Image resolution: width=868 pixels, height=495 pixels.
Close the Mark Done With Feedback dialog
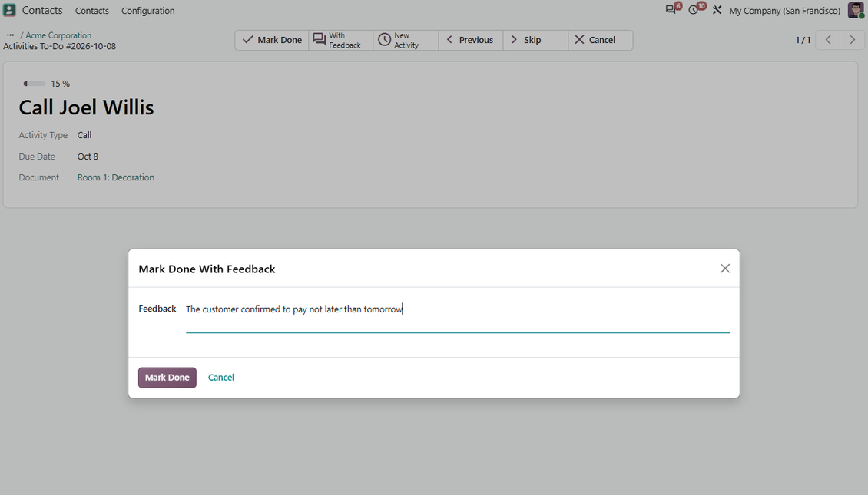pos(725,269)
